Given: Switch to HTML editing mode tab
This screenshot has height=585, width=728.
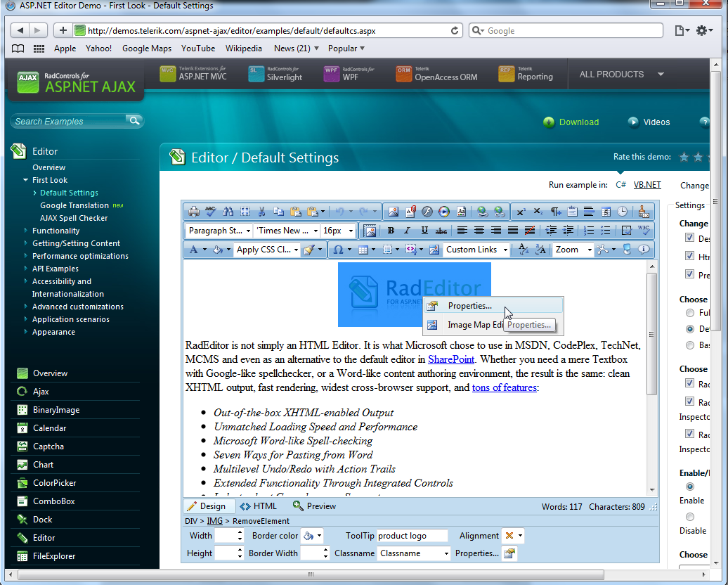Looking at the screenshot, I should pyautogui.click(x=258, y=506).
